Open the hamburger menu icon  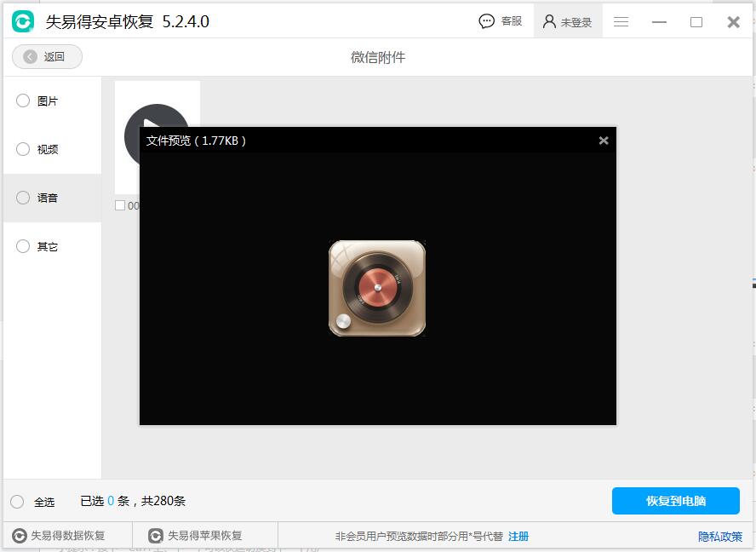tap(621, 21)
